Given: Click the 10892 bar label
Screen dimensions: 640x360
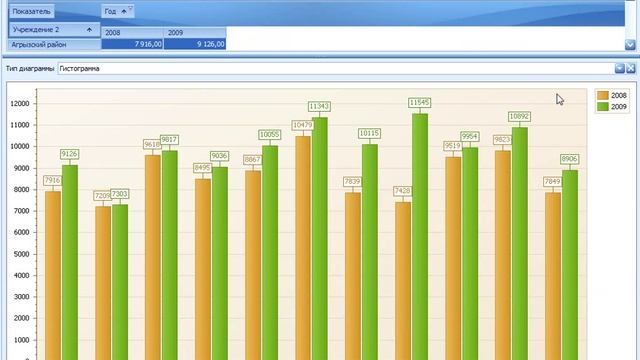Looking at the screenshot, I should coord(519,117).
